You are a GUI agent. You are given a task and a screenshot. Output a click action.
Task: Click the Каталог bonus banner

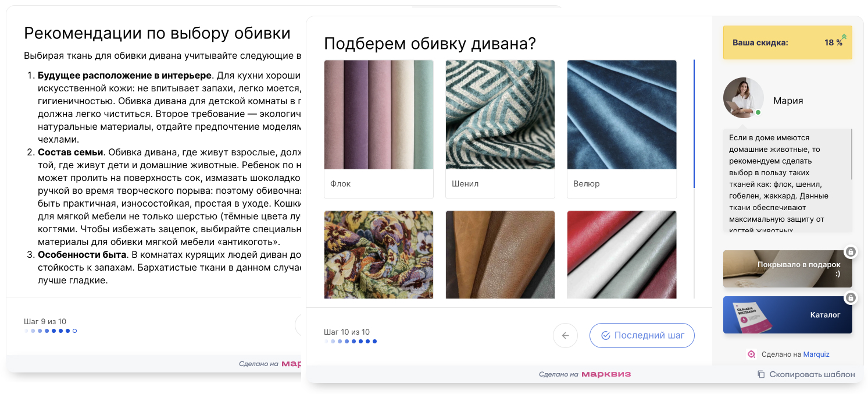click(787, 315)
